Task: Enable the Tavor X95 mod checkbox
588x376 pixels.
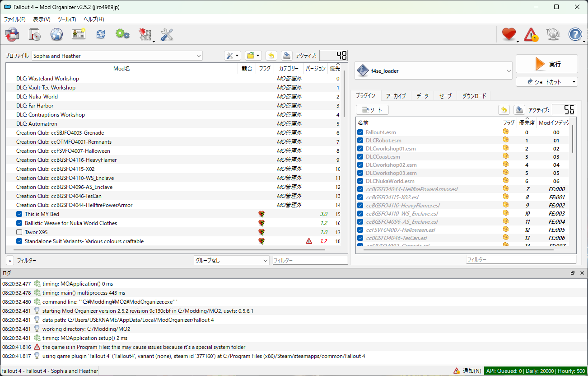Action: (x=19, y=232)
